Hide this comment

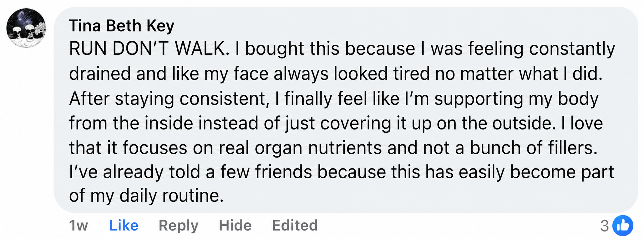(x=235, y=226)
